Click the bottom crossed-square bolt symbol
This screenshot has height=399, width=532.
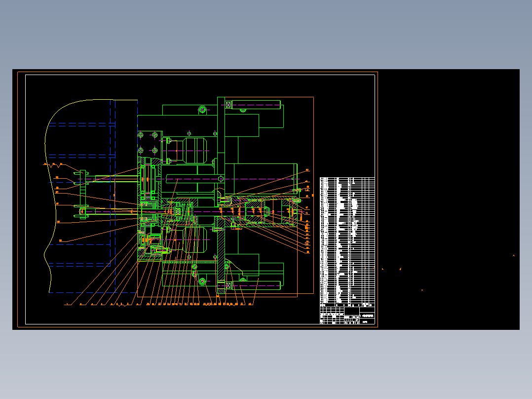pos(228,285)
